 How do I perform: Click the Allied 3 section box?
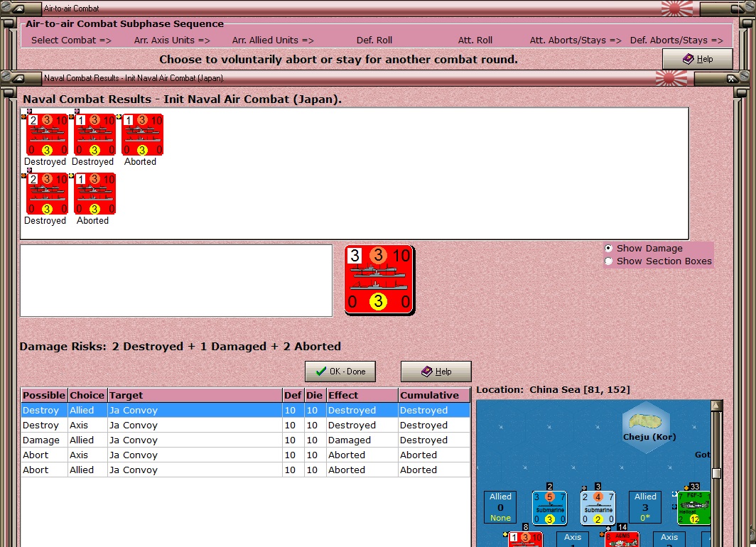[645, 507]
